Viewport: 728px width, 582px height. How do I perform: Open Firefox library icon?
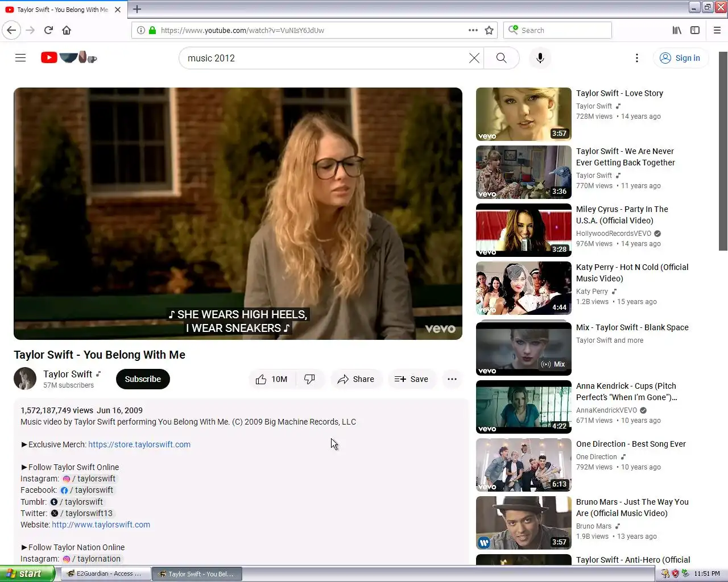[x=677, y=30]
